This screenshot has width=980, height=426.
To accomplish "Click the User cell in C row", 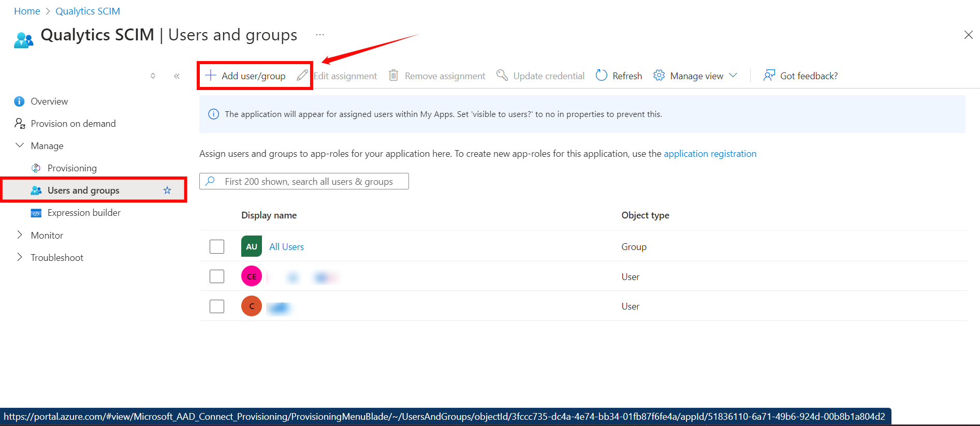I will (x=630, y=306).
